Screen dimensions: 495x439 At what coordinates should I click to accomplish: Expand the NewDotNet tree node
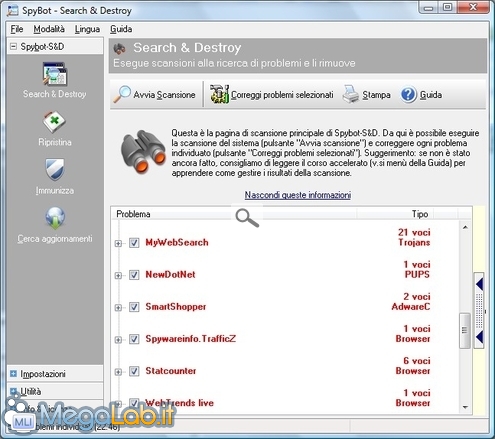coord(118,276)
